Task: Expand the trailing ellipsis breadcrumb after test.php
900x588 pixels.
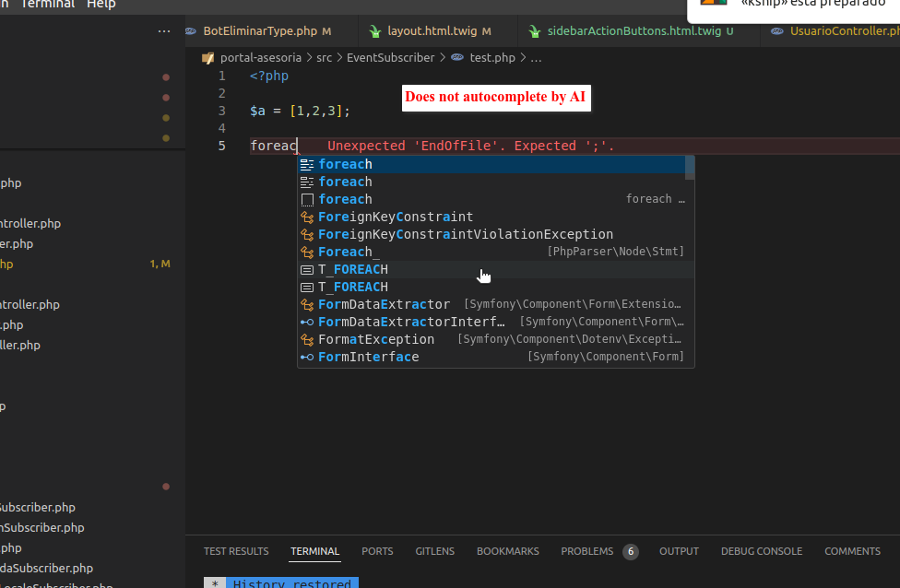Action: [537, 57]
